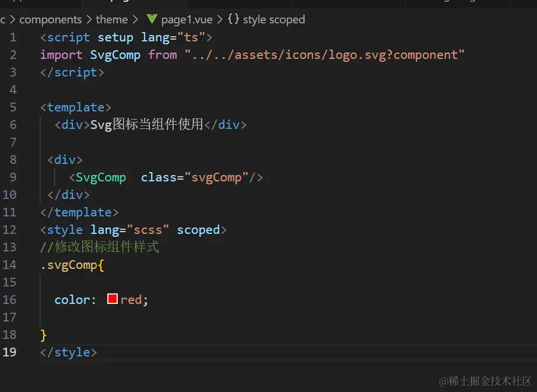Click the class="svgComp" attribute value

[x=216, y=177]
